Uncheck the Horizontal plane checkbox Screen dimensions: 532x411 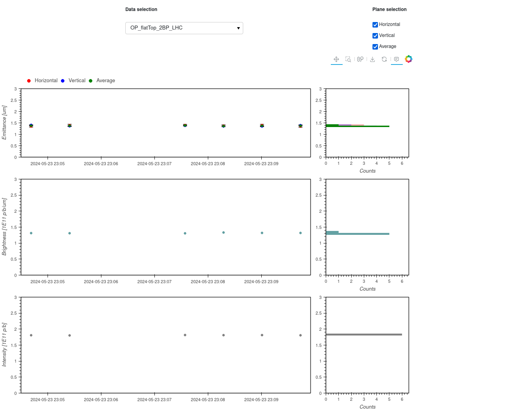pyautogui.click(x=375, y=25)
